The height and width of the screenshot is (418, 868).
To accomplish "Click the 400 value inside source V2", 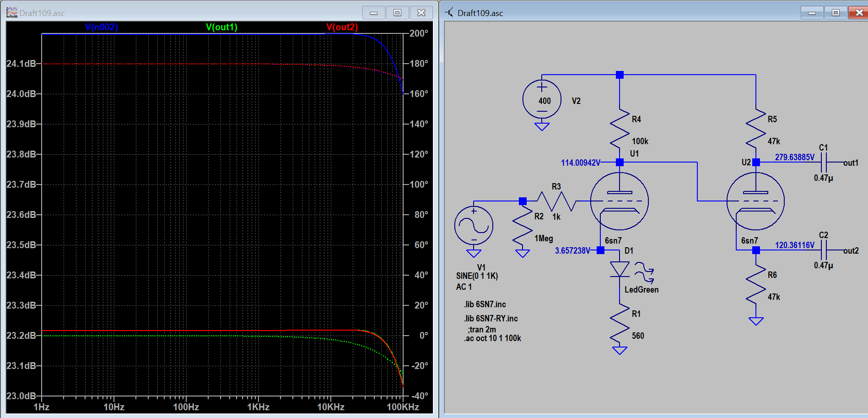I will [545, 101].
